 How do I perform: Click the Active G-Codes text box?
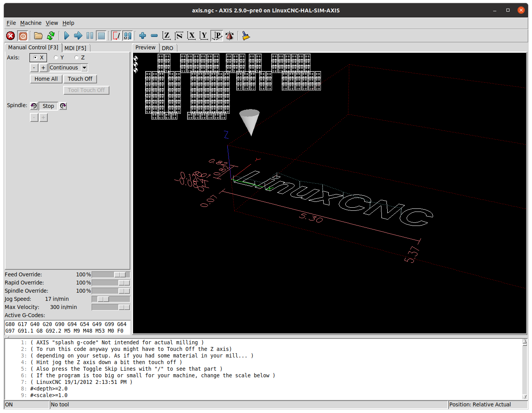pyautogui.click(x=67, y=327)
